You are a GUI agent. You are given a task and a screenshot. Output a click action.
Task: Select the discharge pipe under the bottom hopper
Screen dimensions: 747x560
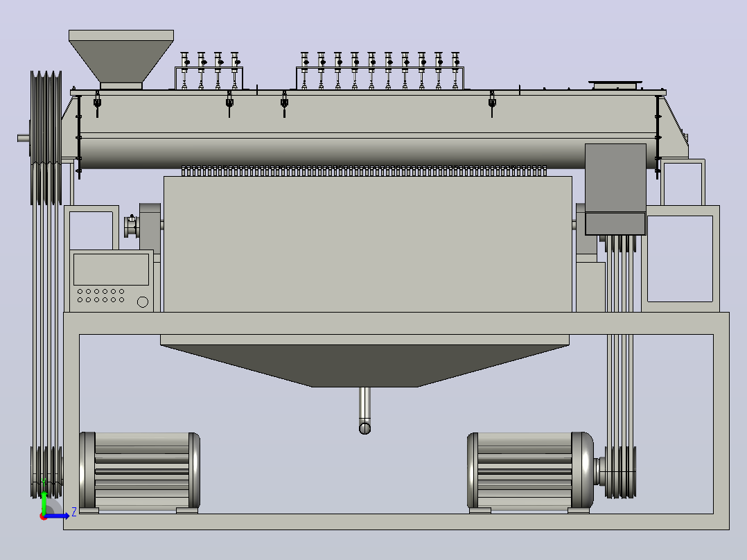[364, 410]
